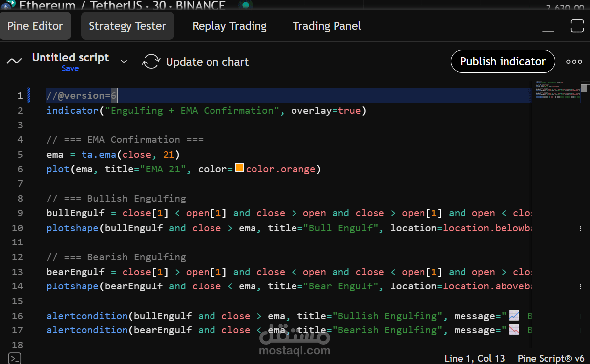This screenshot has width=590, height=364.
Task: Open the Pine Editor tab
Action: (36, 26)
